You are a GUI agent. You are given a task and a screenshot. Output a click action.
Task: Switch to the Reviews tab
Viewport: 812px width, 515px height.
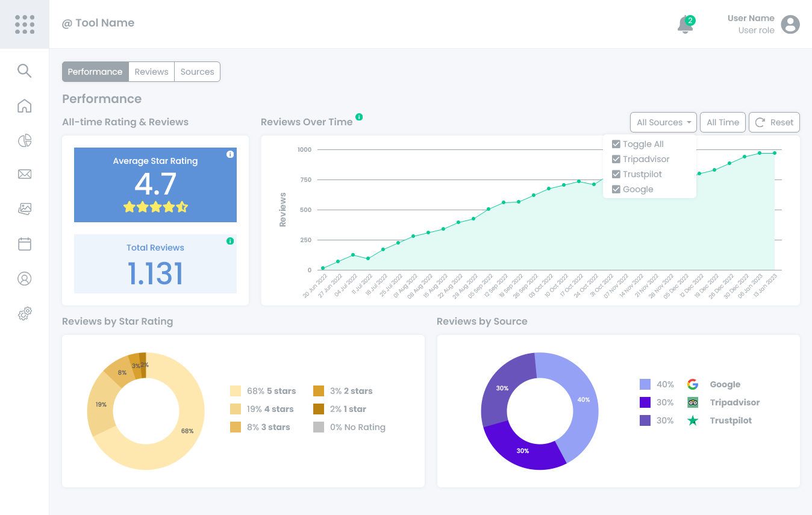(x=151, y=72)
